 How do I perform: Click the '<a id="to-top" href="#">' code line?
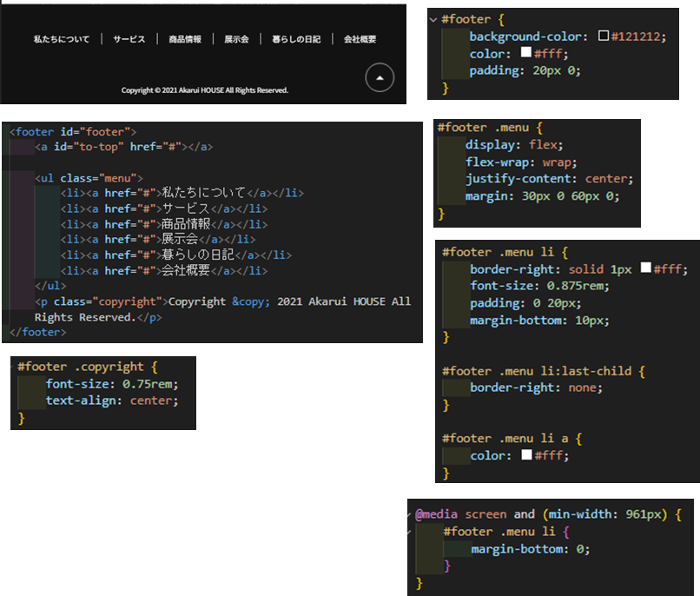tap(123, 147)
